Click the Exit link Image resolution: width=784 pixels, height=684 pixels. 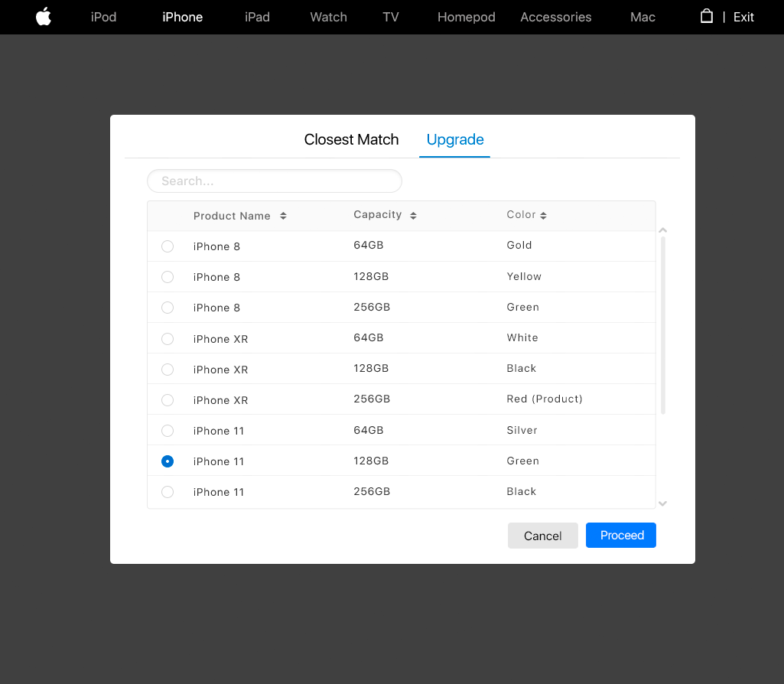click(x=743, y=17)
